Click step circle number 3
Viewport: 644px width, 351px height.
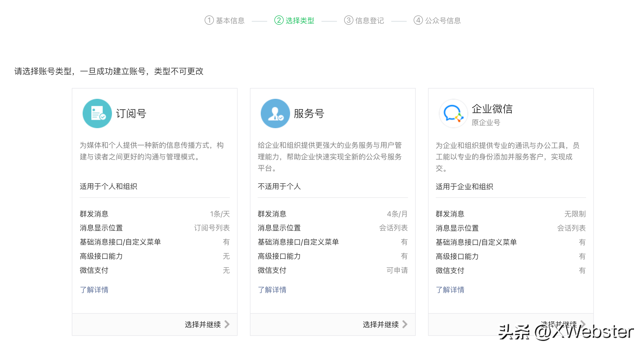tap(349, 20)
